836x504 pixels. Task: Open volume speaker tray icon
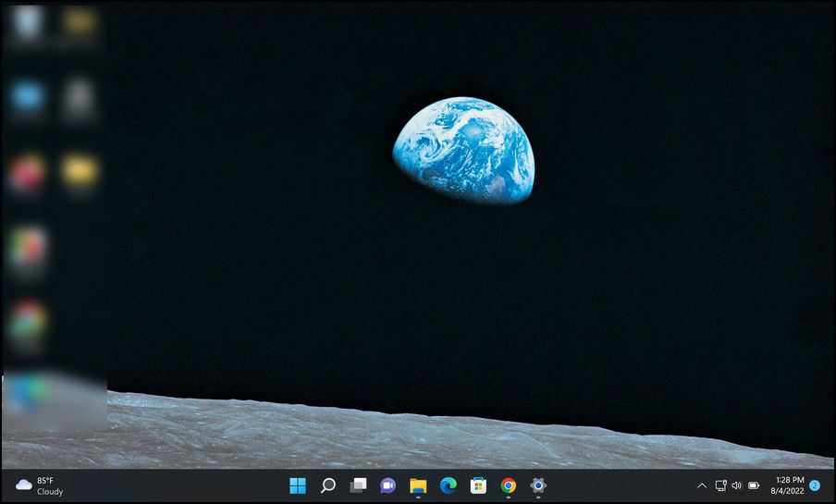(737, 486)
